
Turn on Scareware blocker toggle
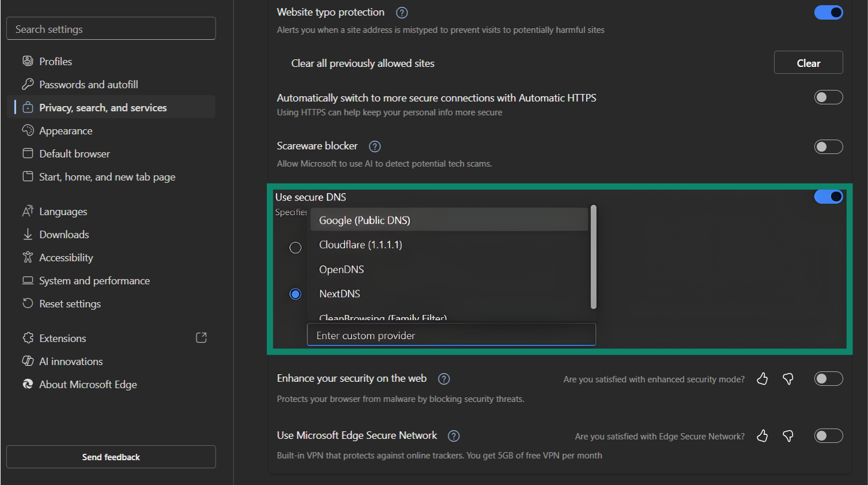[x=828, y=147]
